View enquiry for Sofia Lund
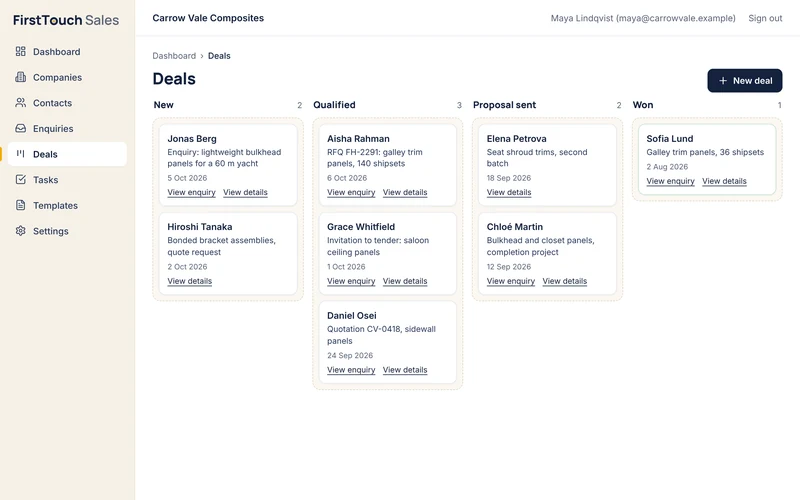800x500 pixels. click(x=670, y=181)
